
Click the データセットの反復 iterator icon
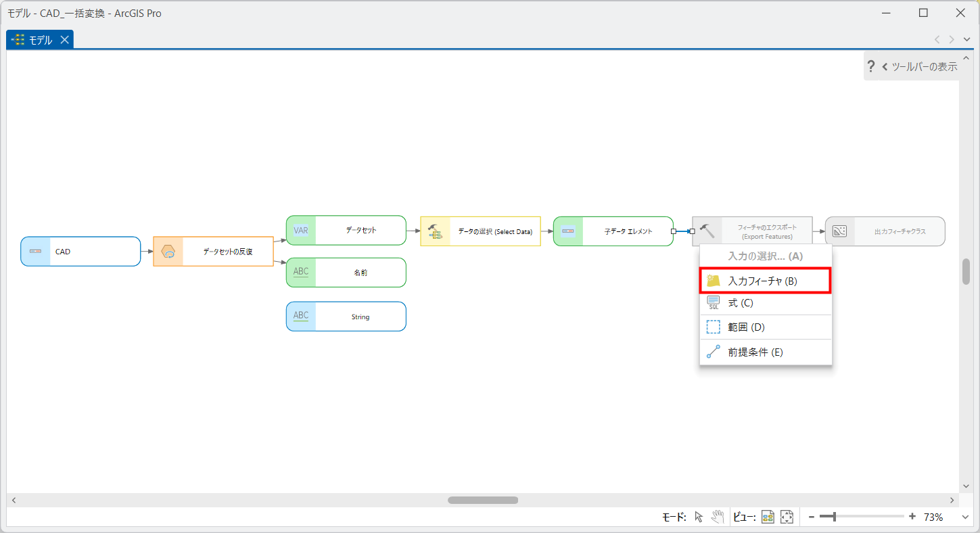(168, 252)
